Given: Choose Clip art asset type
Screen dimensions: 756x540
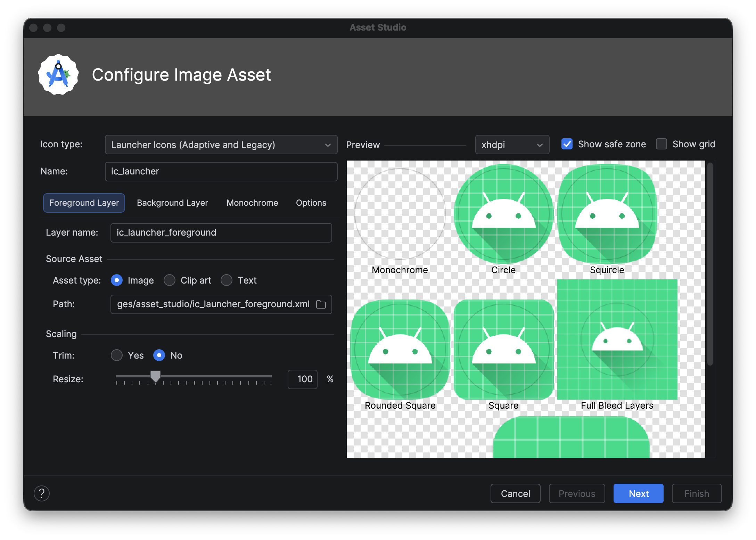Looking at the screenshot, I should pos(170,280).
